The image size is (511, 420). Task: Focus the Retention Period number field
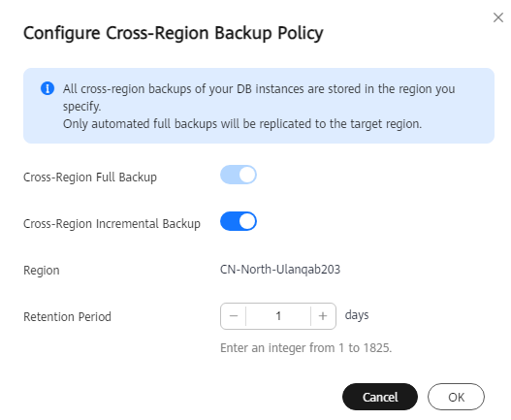pyautogui.click(x=278, y=316)
